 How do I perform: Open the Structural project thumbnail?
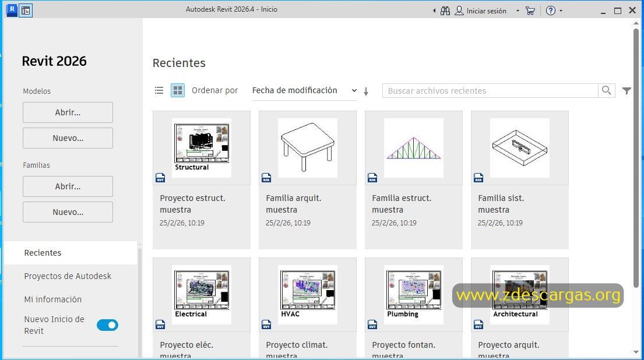tap(202, 148)
